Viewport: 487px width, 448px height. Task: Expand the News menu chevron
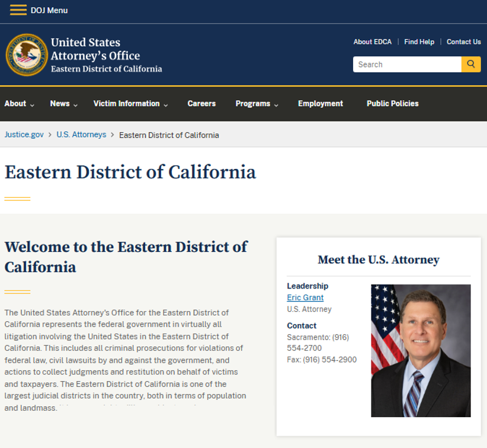point(75,105)
